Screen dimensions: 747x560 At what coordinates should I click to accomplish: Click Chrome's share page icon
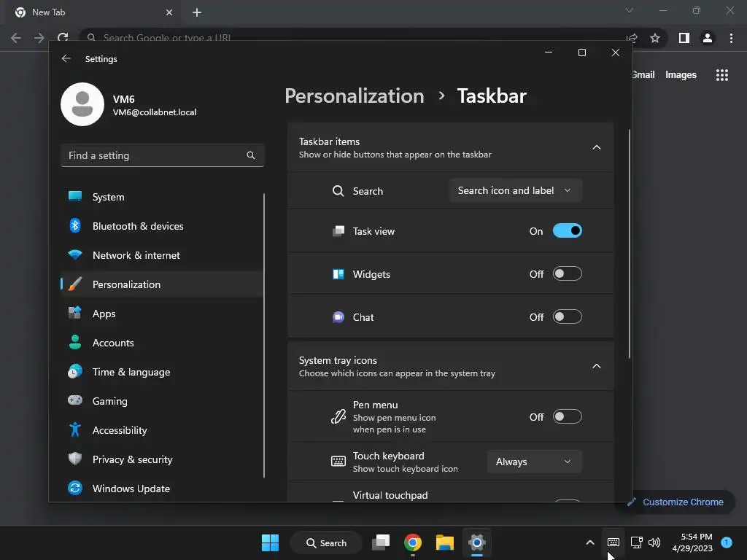tap(632, 38)
